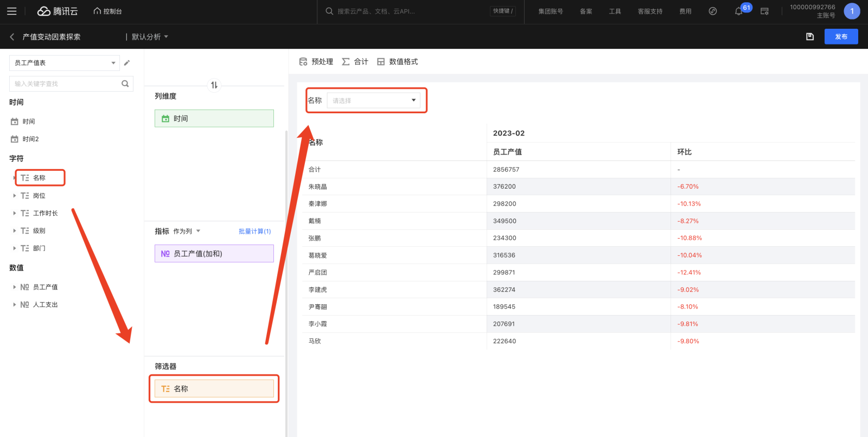Click the 严启团 row name
Viewport: 868px width, 437px height.
pyautogui.click(x=318, y=273)
